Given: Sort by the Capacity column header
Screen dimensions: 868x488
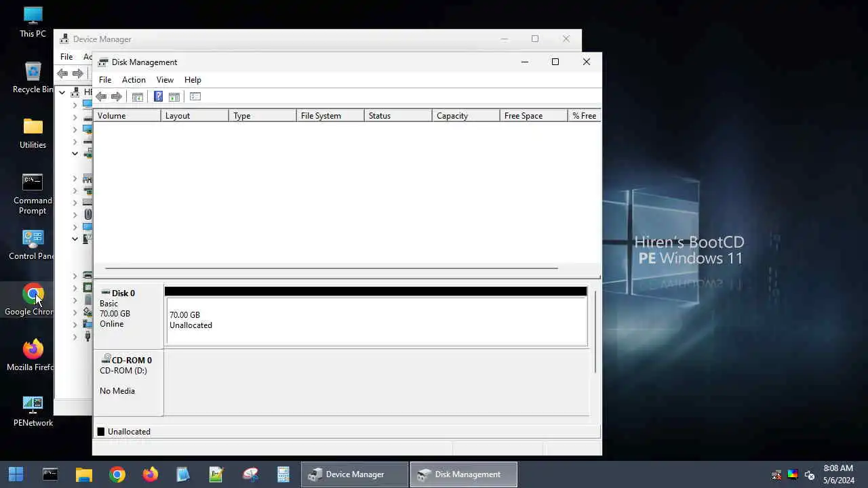Looking at the screenshot, I should [x=466, y=116].
